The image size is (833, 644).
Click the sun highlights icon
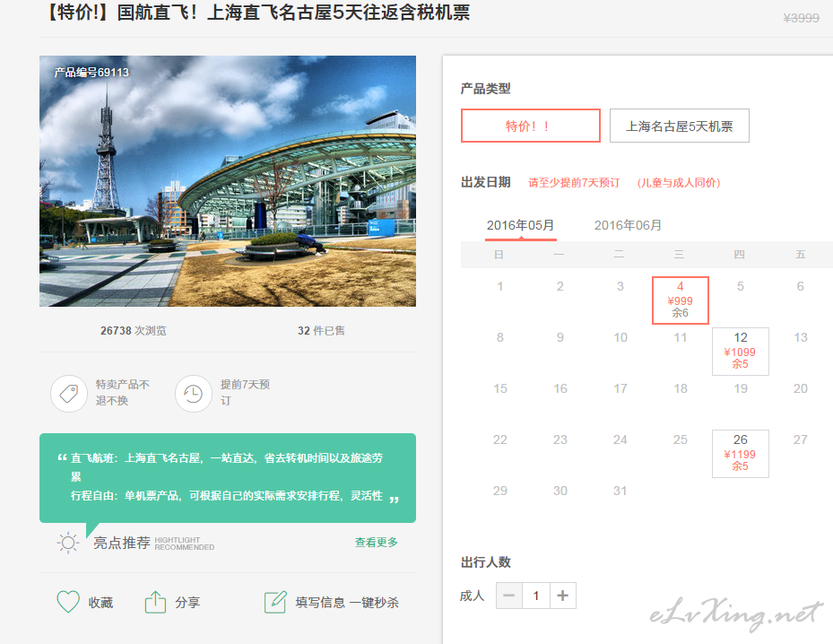[x=68, y=543]
